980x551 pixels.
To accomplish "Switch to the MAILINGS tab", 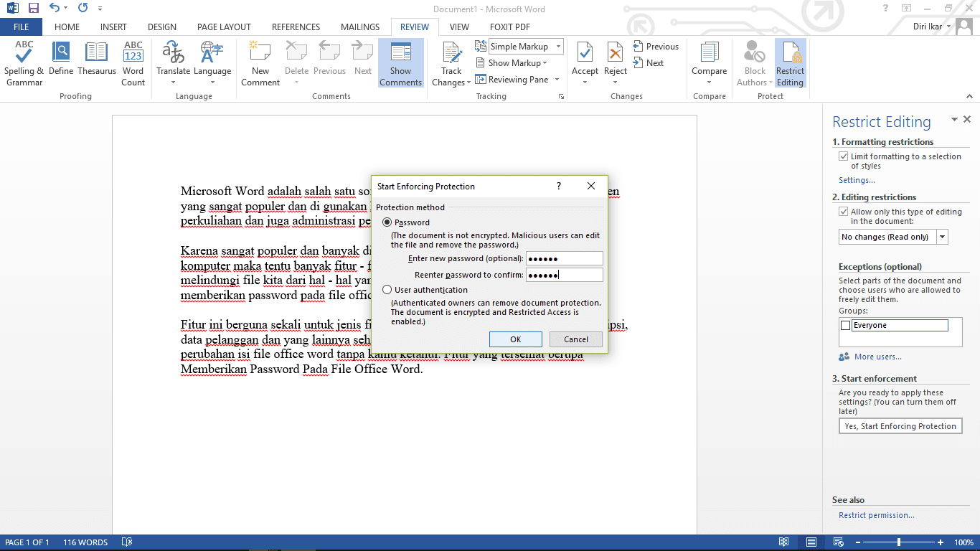I will pos(360,27).
